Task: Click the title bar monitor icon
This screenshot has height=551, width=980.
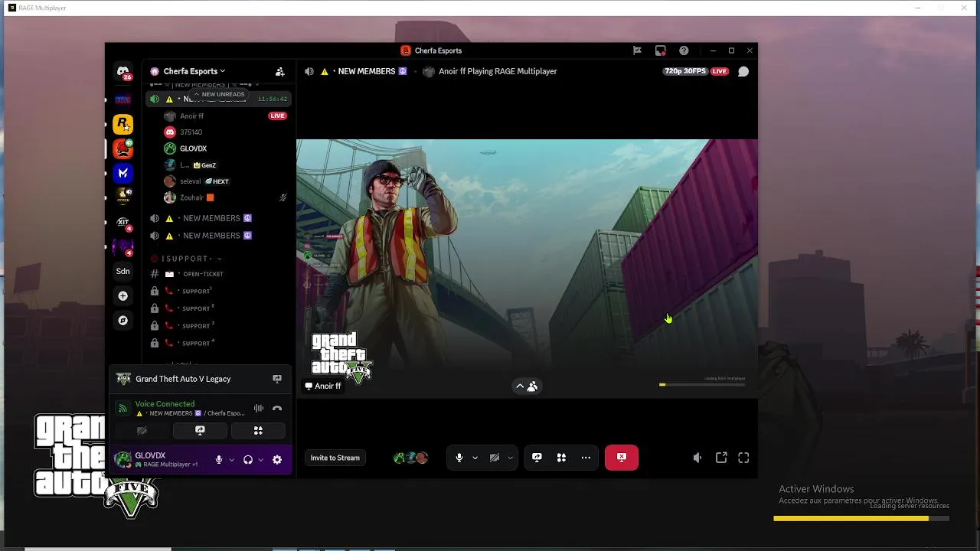Action: (x=660, y=51)
